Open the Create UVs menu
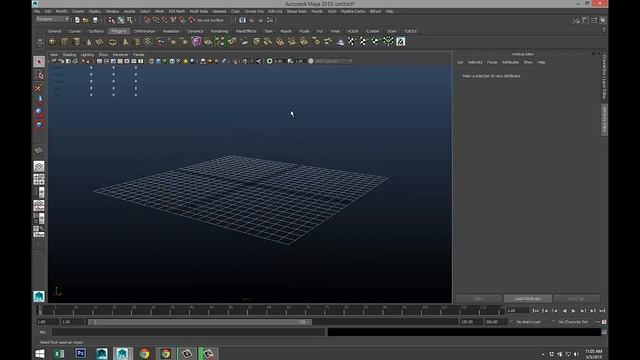Viewport: 640px width, 360px height. point(254,11)
